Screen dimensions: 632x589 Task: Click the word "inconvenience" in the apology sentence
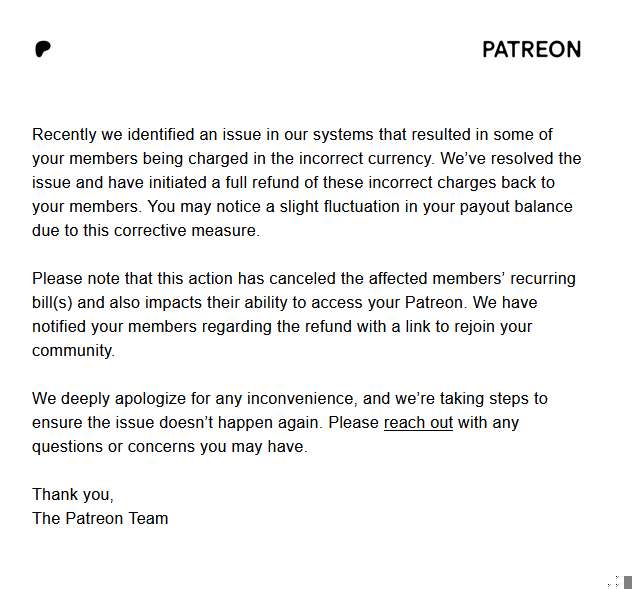tap(301, 399)
